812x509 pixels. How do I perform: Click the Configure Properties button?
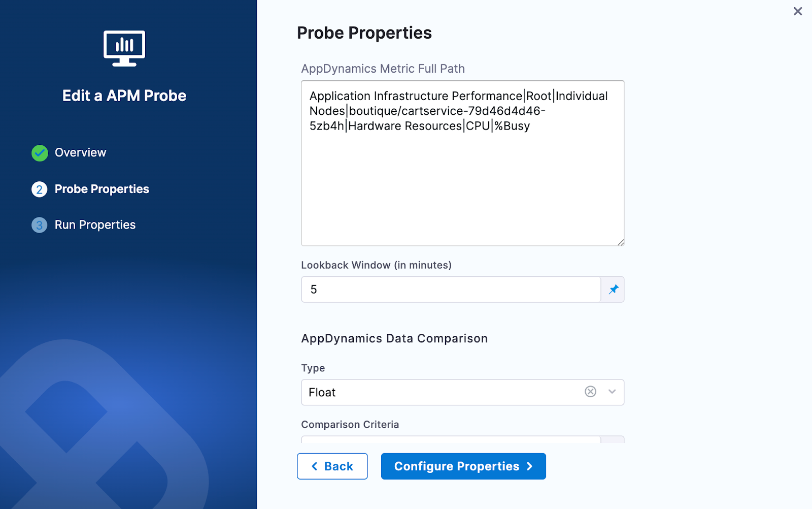463,466
